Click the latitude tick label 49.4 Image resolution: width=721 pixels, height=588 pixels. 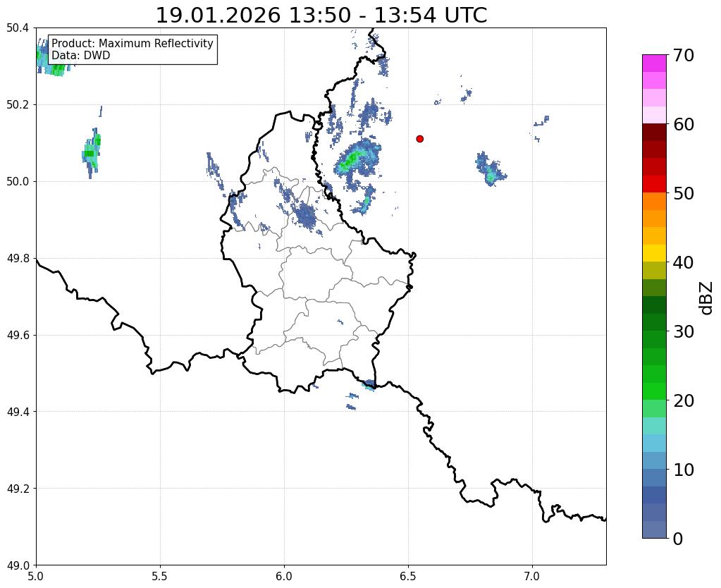[x=18, y=412]
